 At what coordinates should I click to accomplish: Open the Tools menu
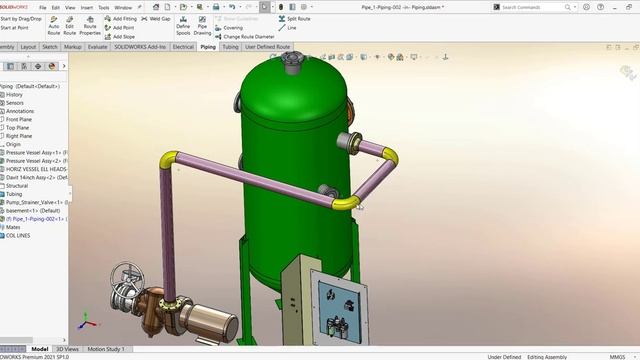104,7
